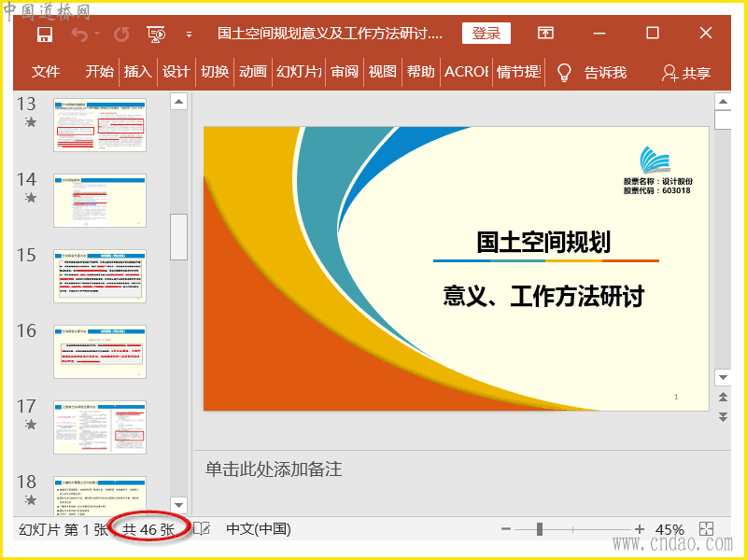Fit slide to current window icon
Image resolution: width=747 pixels, height=560 pixels.
coord(707,529)
